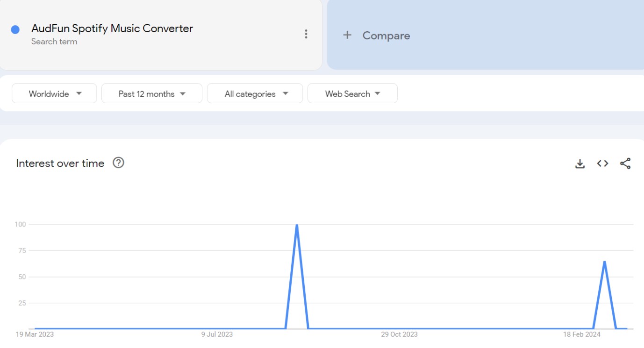Share the Interest over time chart
Image resolution: width=644 pixels, height=348 pixels.
coord(625,163)
